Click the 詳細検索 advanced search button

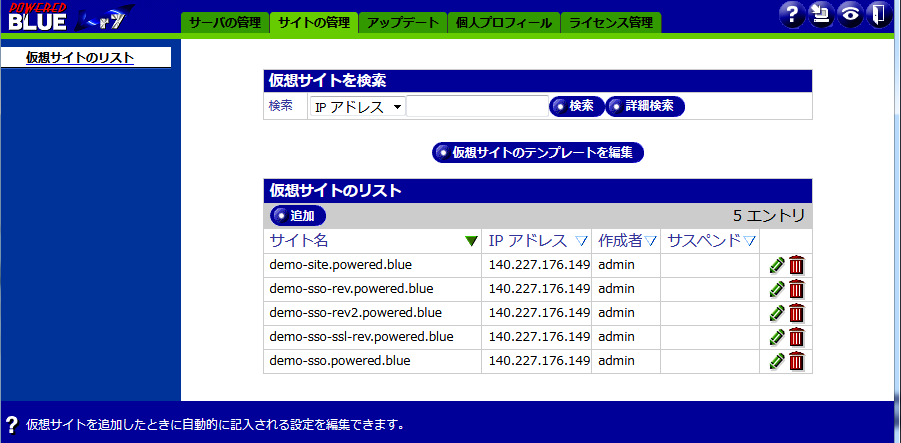[x=645, y=106]
